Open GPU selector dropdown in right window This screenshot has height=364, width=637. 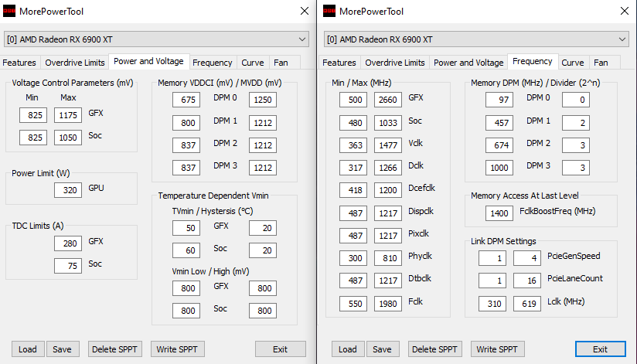pos(476,39)
